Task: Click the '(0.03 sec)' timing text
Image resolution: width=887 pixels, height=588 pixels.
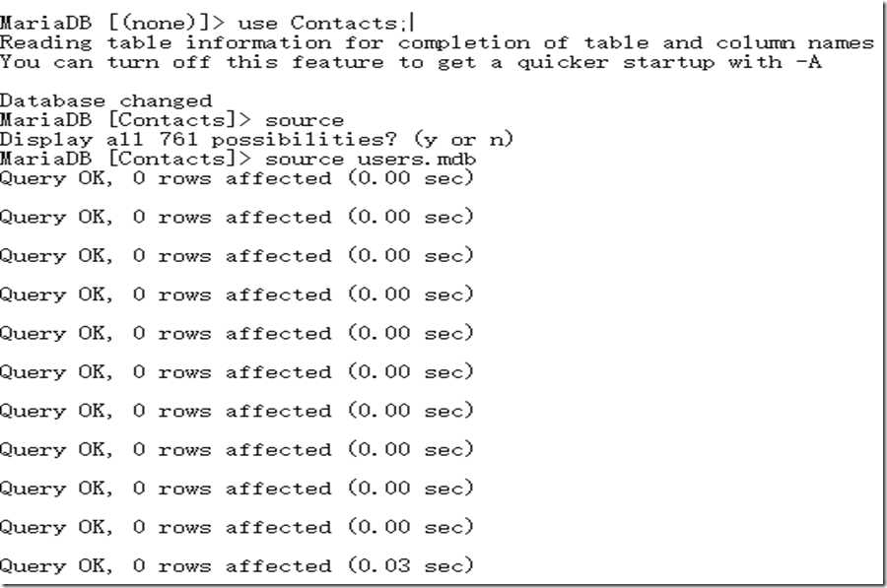Action: click(411, 565)
